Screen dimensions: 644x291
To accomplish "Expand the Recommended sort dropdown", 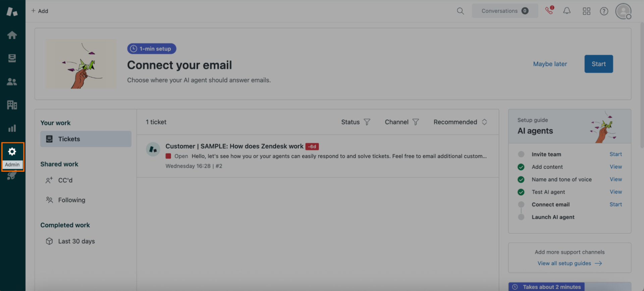I will click(x=460, y=122).
